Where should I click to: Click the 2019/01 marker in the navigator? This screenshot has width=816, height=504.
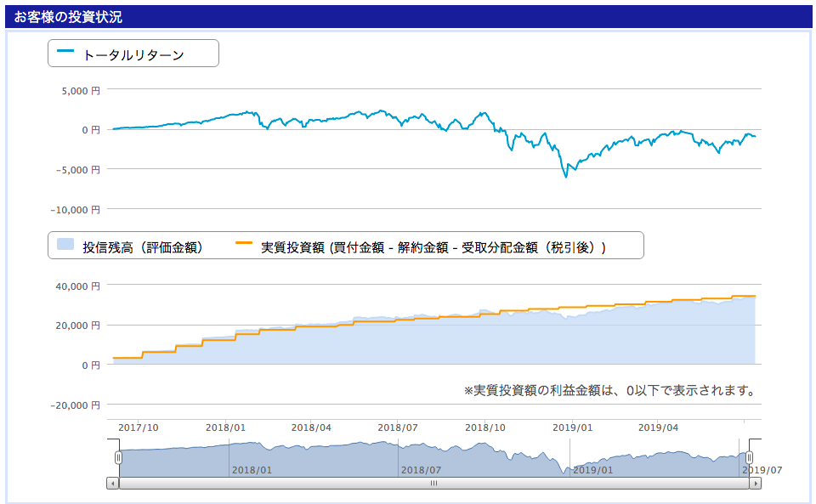(x=592, y=470)
